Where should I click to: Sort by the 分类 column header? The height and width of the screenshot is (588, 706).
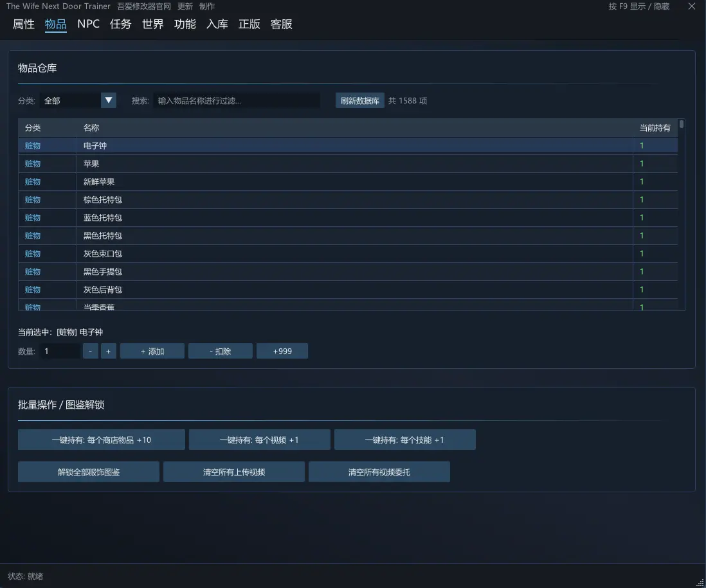[48, 128]
